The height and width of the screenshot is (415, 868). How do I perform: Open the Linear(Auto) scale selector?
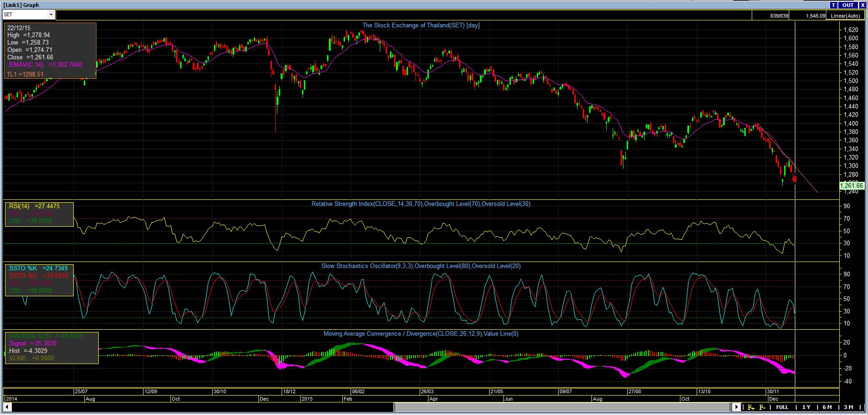click(x=846, y=16)
